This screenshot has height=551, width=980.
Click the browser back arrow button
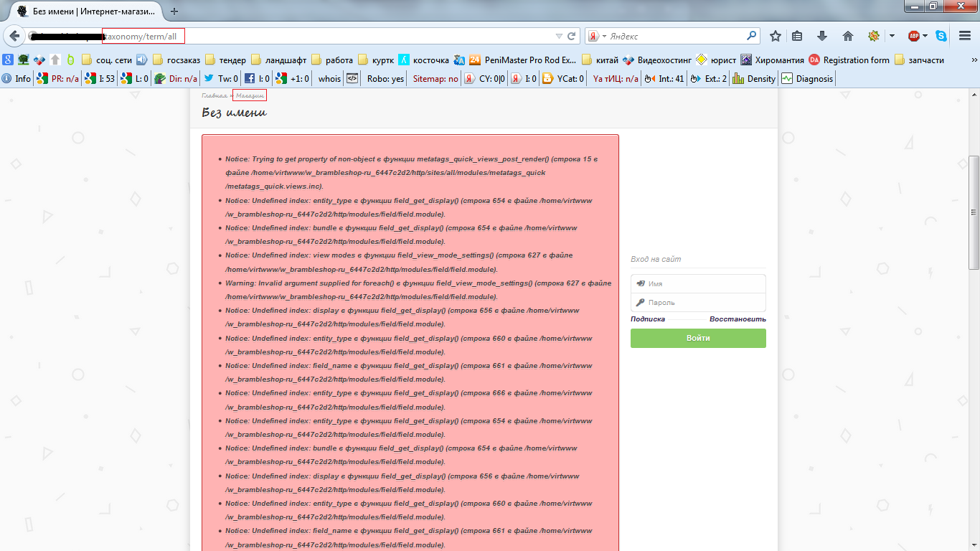point(14,36)
